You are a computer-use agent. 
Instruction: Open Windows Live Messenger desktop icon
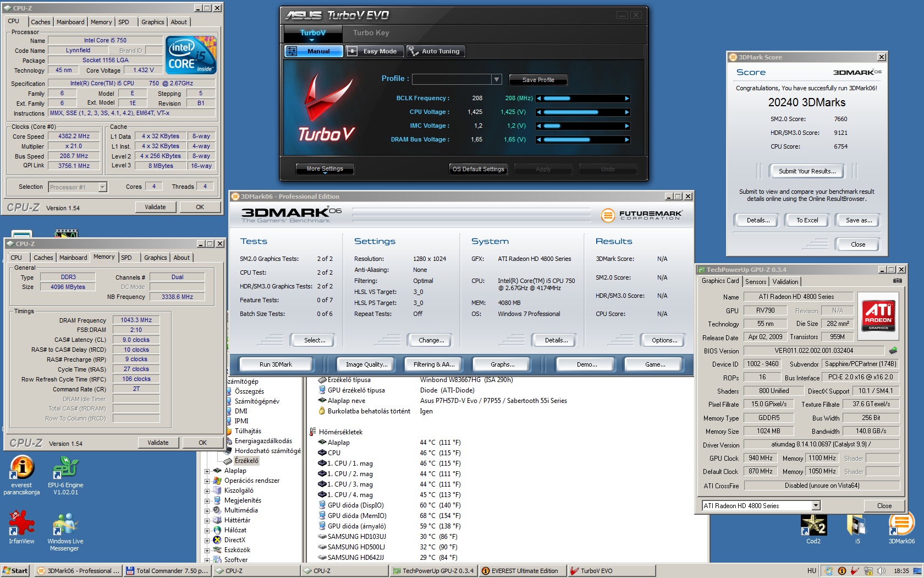65,531
